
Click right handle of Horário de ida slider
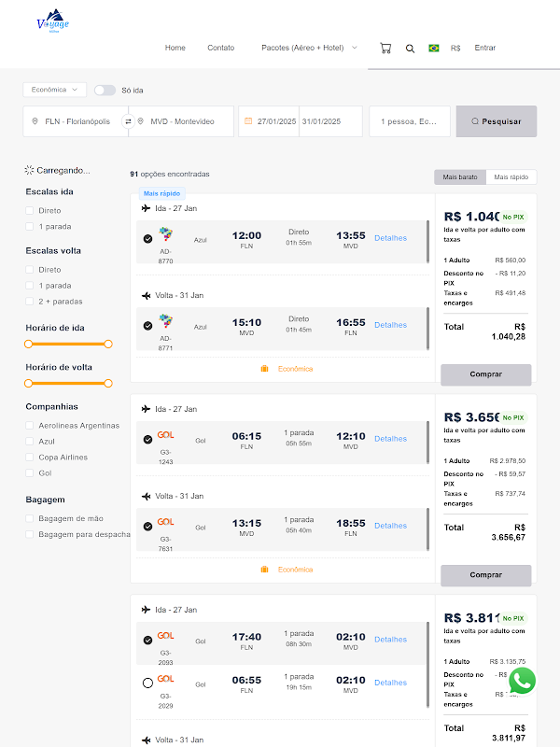[108, 344]
